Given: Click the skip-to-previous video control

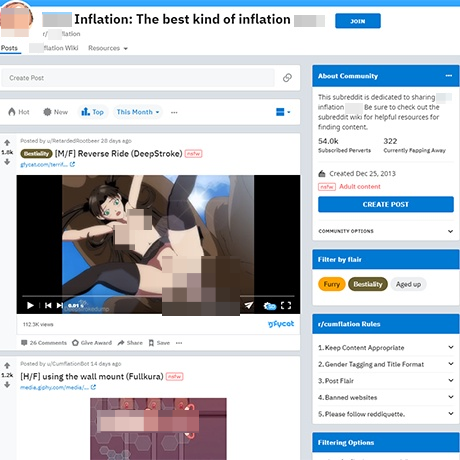Looking at the screenshot, I should pos(48,305).
